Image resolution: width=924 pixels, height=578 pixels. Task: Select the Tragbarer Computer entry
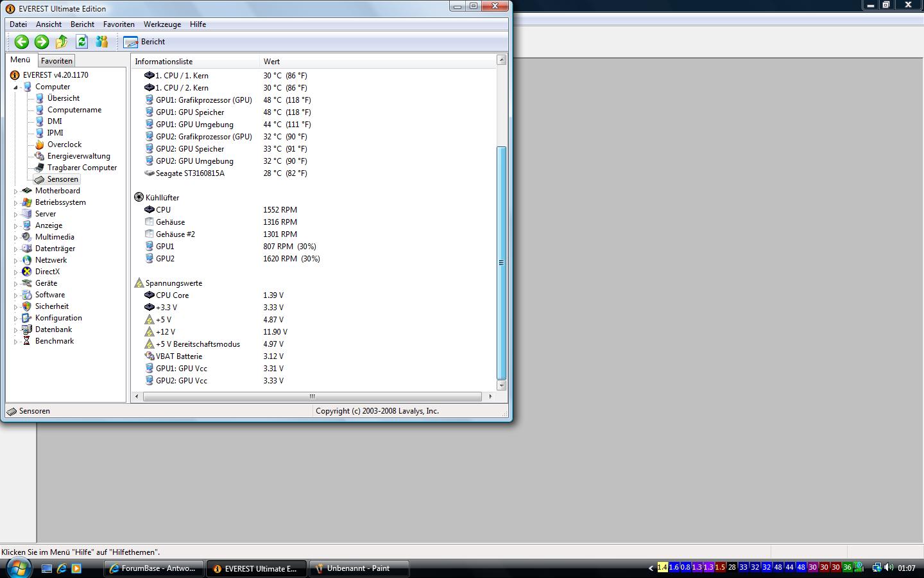[x=82, y=168]
